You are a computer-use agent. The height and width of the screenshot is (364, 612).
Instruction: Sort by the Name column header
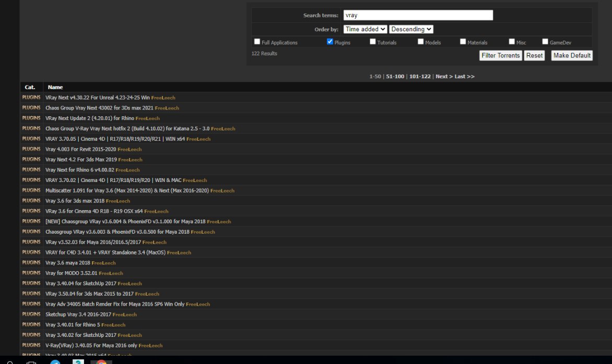[55, 87]
